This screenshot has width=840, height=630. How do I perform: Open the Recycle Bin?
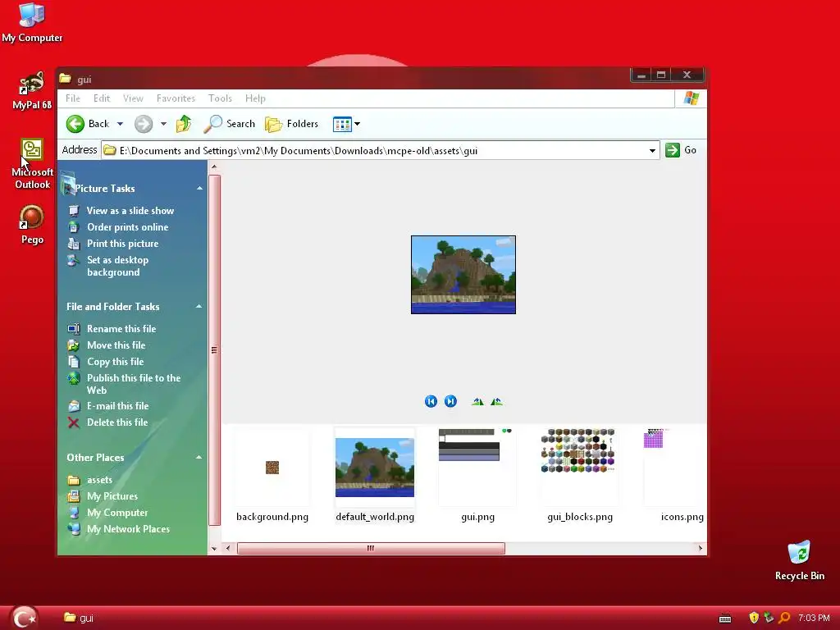799,561
